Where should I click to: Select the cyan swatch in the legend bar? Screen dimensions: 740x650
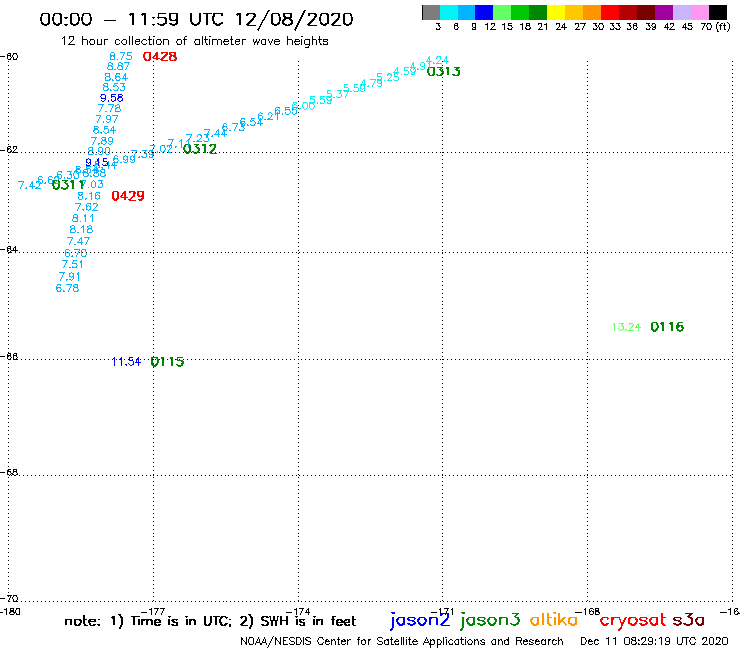coord(449,12)
